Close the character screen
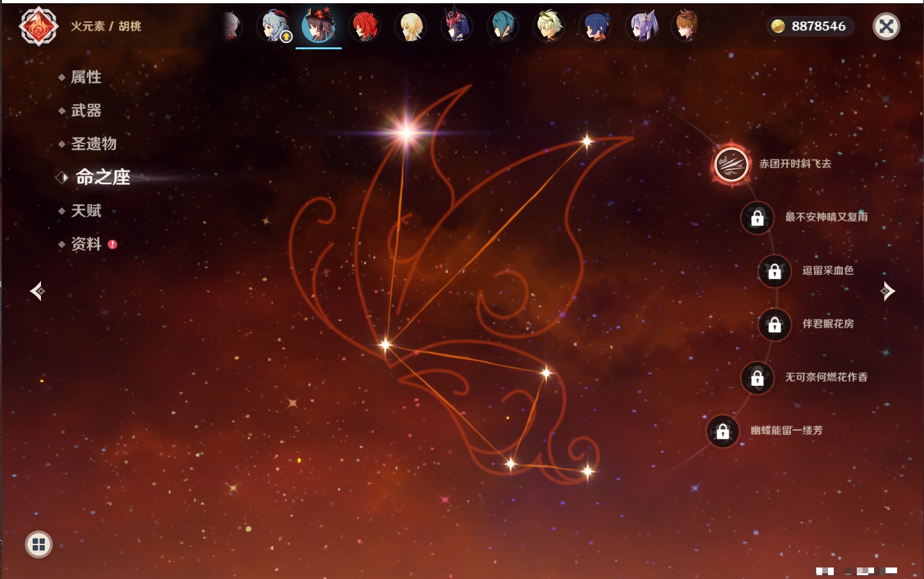 tap(886, 26)
